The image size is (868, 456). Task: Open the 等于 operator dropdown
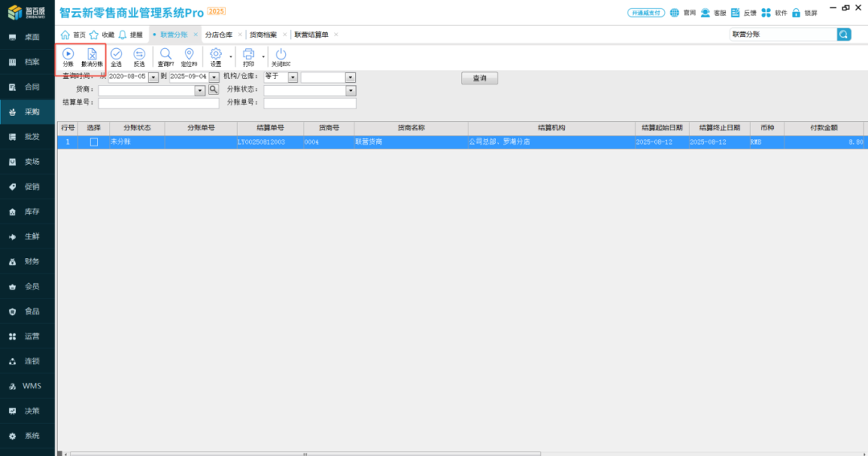click(x=293, y=77)
